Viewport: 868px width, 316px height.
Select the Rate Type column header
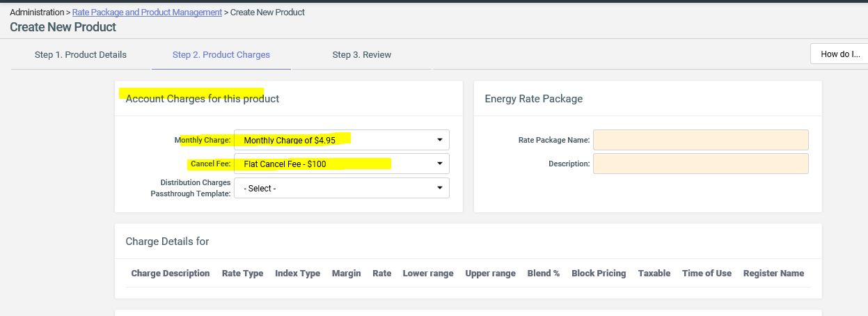(242, 274)
